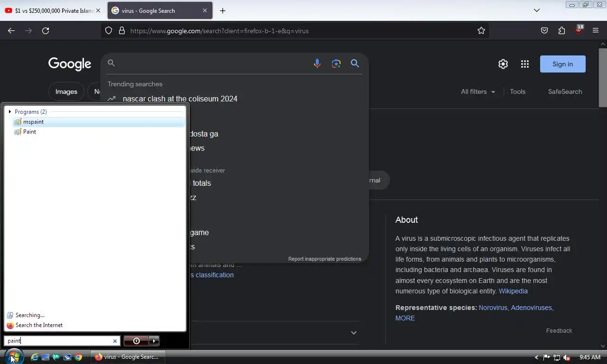The height and width of the screenshot is (364, 607).
Task: Click the Feedback link under About
Action: 559,330
